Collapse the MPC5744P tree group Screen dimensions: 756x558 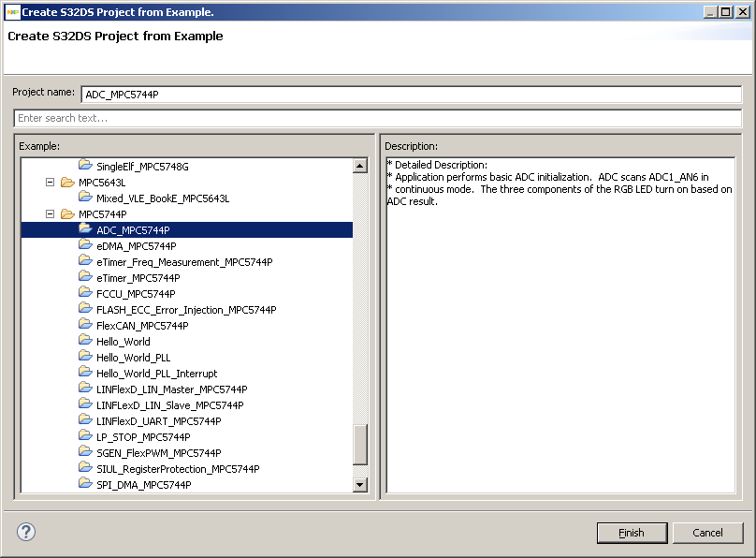(50, 214)
